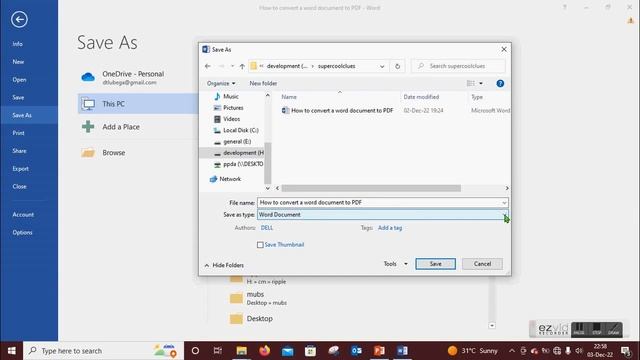Open Task View on taskbar
This screenshot has height=360, width=640.
(218, 351)
